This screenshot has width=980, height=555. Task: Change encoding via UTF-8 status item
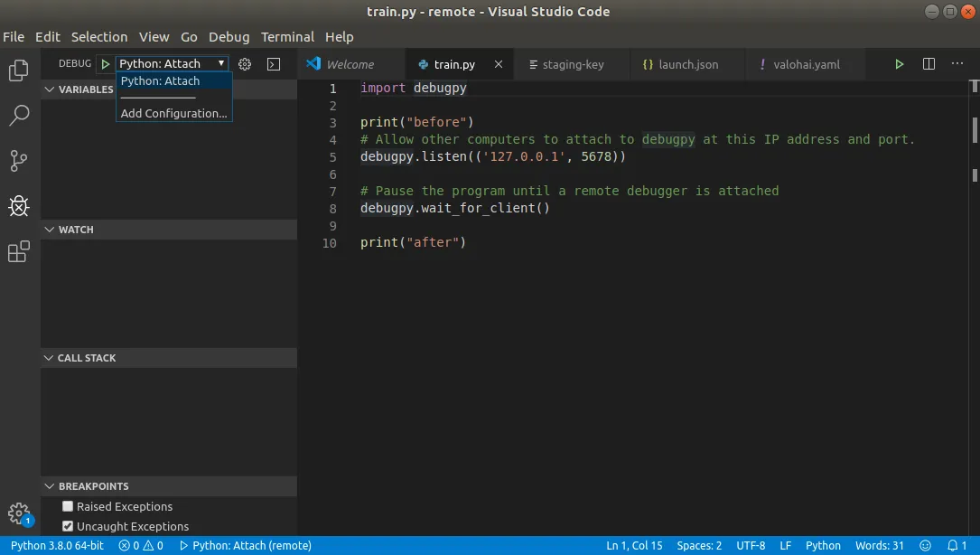coord(751,546)
